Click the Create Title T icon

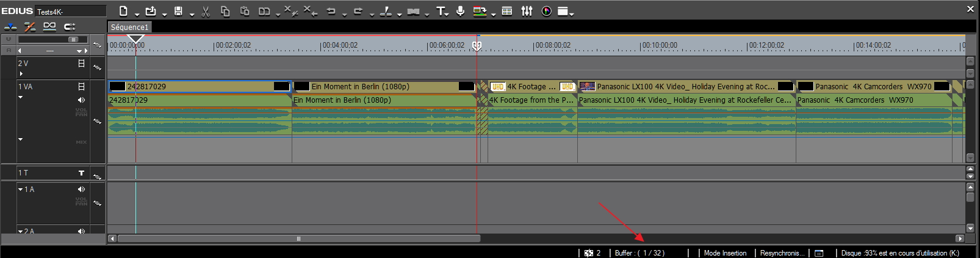coord(441,11)
